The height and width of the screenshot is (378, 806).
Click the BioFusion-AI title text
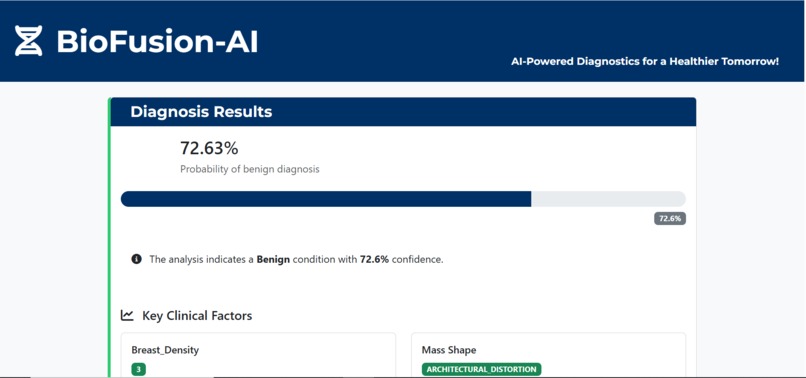[x=157, y=41]
